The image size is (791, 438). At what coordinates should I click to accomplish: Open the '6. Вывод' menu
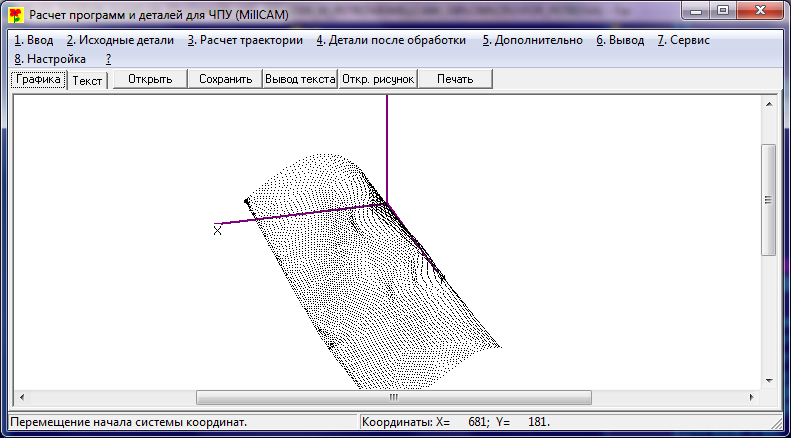(620, 40)
